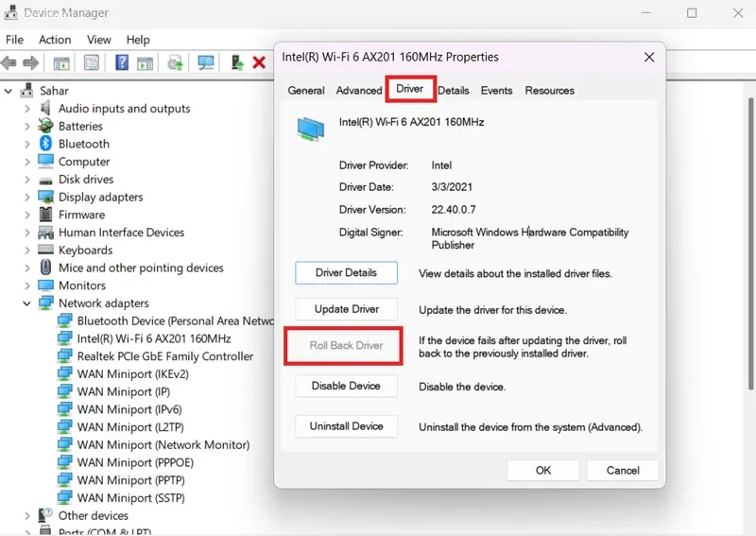The width and height of the screenshot is (756, 536).
Task: Click the Driver Details button
Action: point(346,272)
